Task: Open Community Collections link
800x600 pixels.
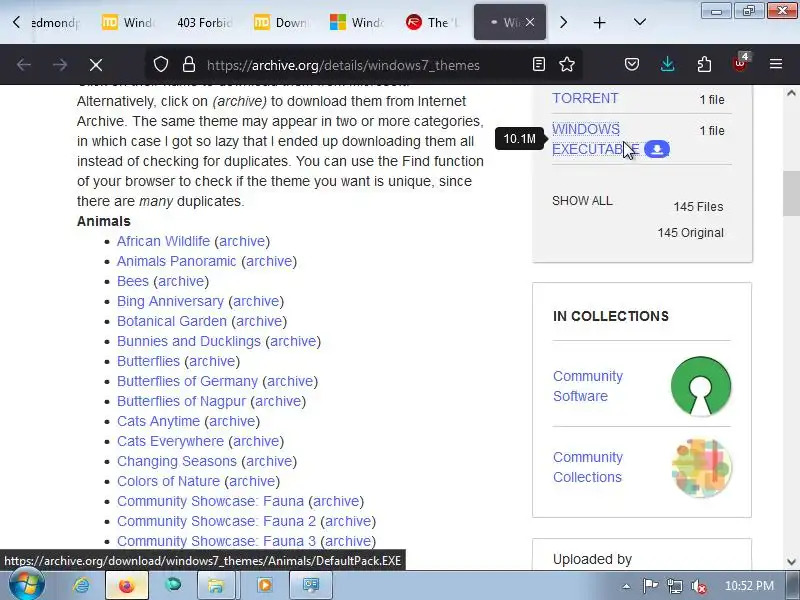Action: click(x=588, y=467)
